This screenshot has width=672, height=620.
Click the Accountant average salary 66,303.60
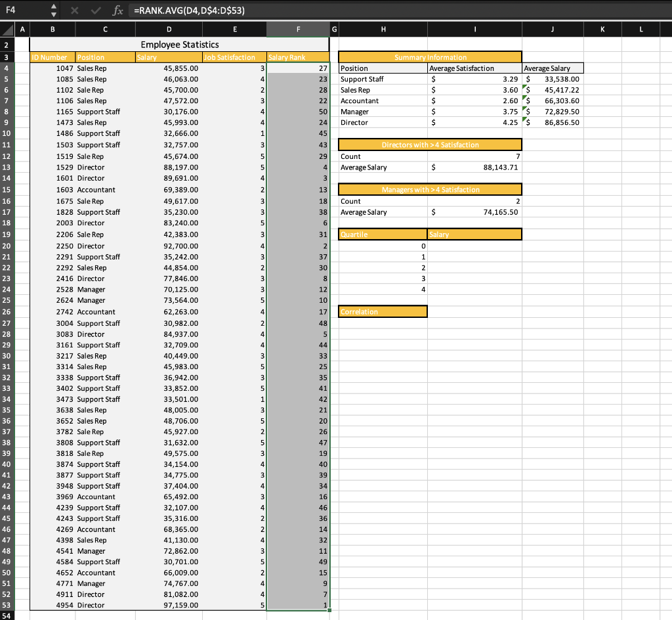tap(553, 100)
